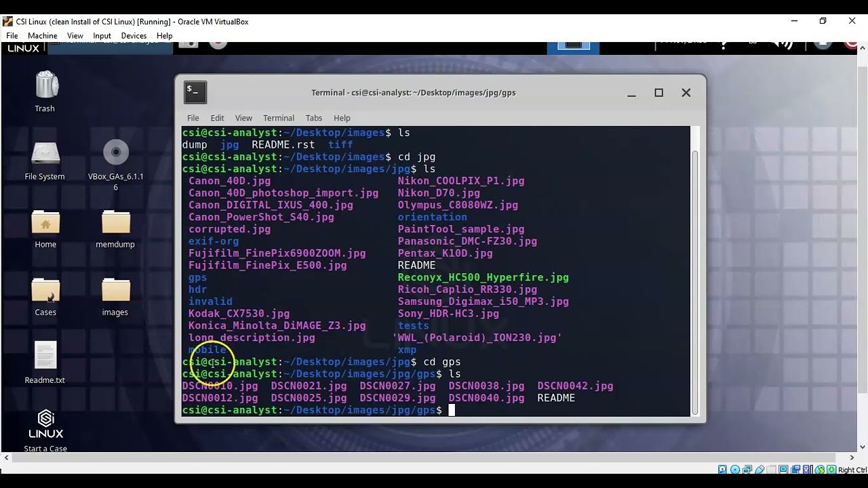Image resolution: width=868 pixels, height=488 pixels.
Task: Click the mouse integration status icon
Action: tap(820, 470)
